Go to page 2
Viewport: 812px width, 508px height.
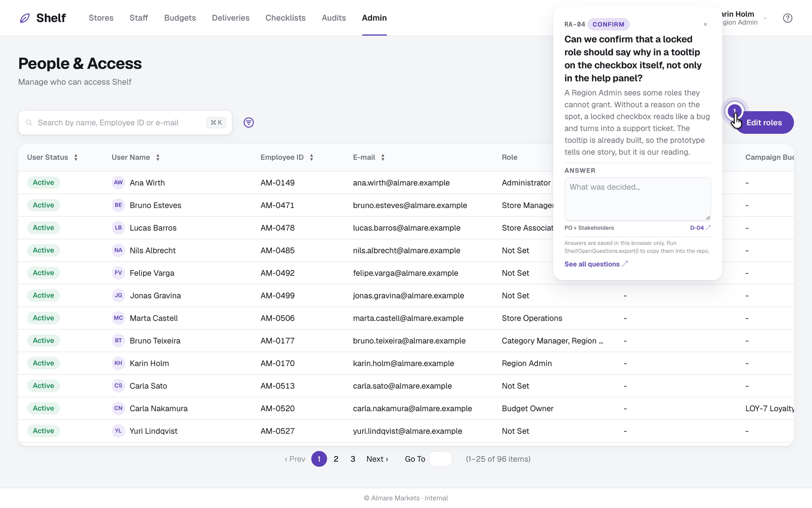tap(336, 459)
